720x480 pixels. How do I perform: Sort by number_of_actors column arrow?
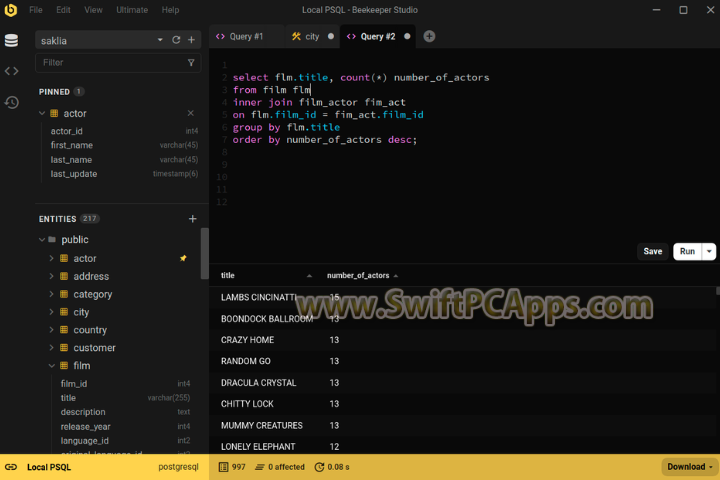click(x=396, y=276)
